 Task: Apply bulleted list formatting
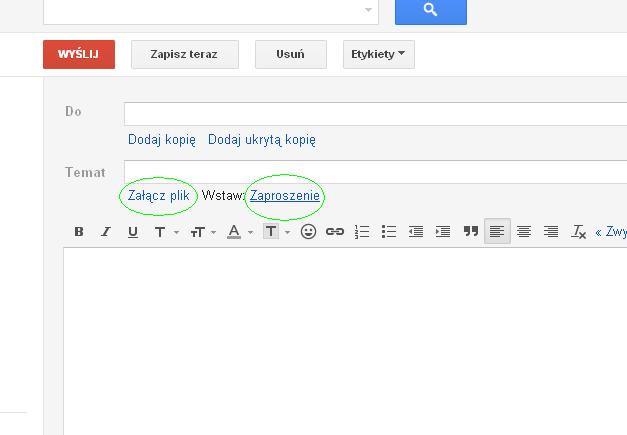(389, 231)
